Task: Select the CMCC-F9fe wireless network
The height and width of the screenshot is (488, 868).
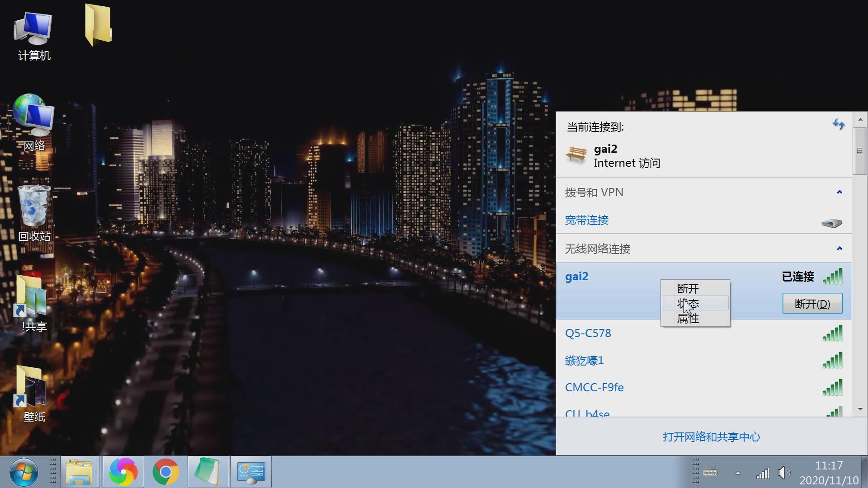Action: (594, 387)
